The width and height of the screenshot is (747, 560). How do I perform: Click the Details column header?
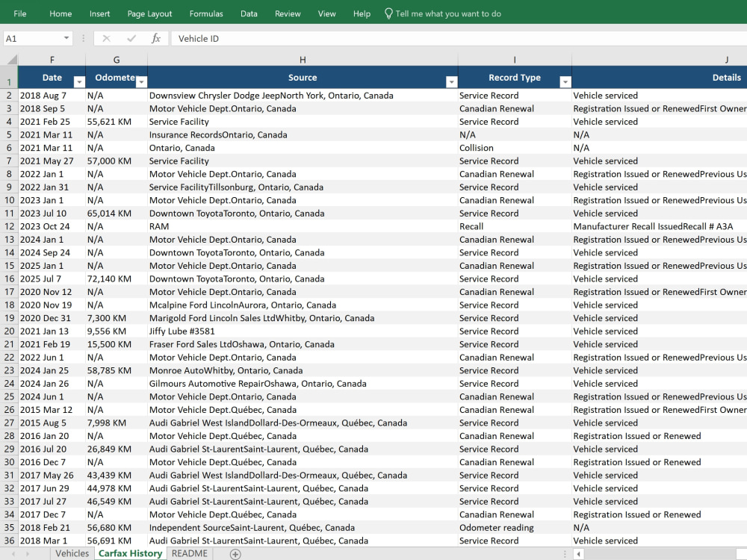[660, 77]
